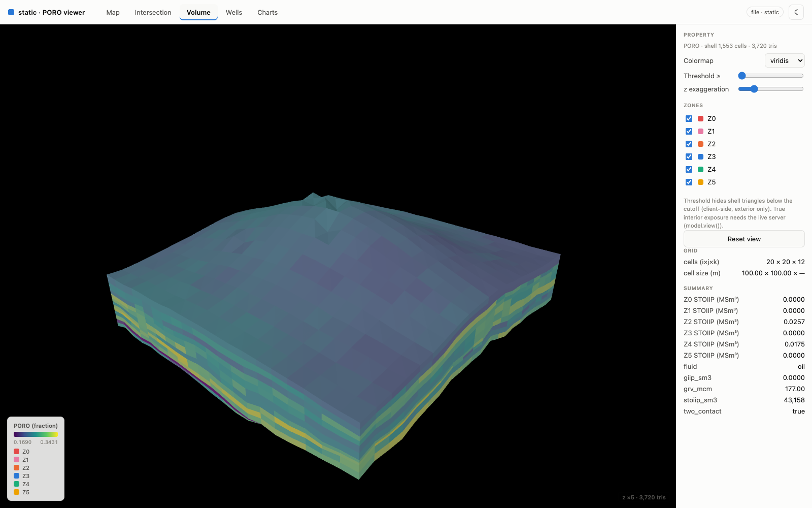Click the Z3 legend entry swatch
This screenshot has width=812, height=508.
pos(16,476)
